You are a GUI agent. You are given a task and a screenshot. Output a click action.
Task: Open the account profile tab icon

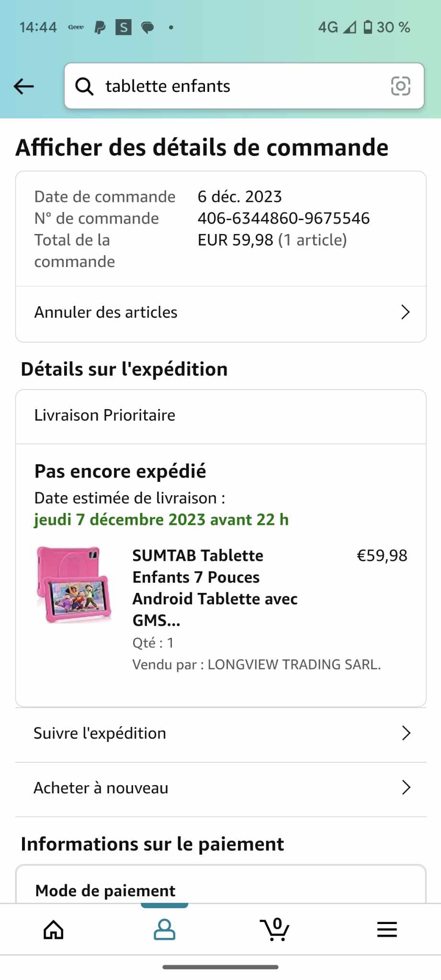click(x=164, y=930)
